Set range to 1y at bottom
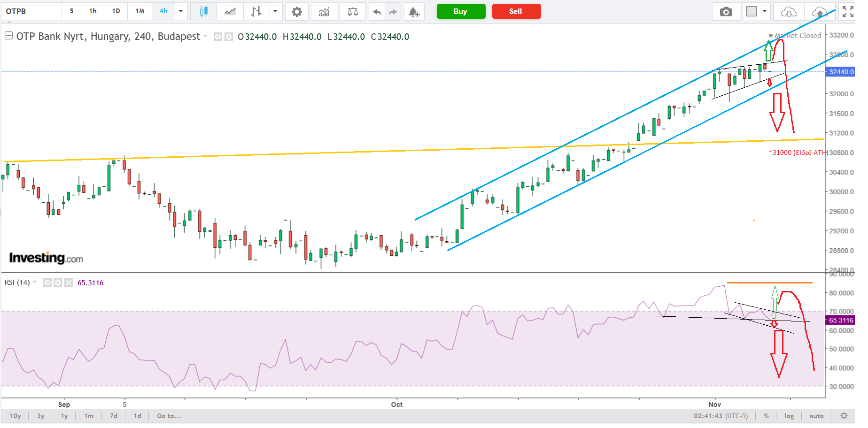868x428 pixels. pos(64,416)
